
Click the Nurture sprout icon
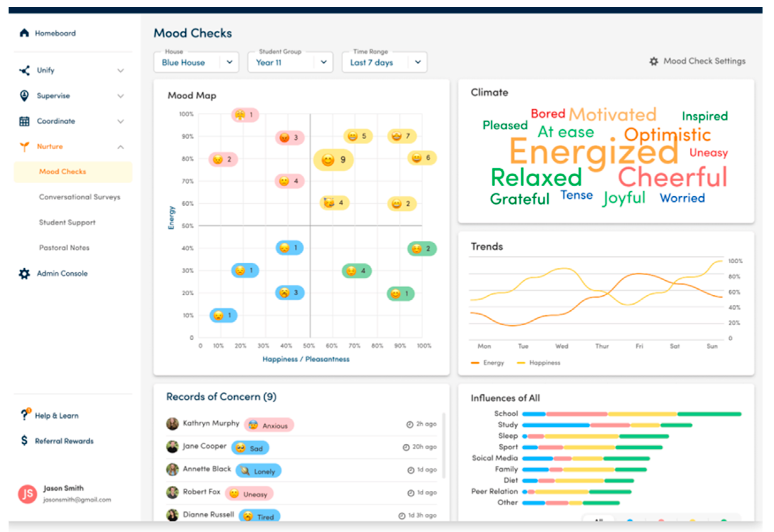click(x=24, y=147)
